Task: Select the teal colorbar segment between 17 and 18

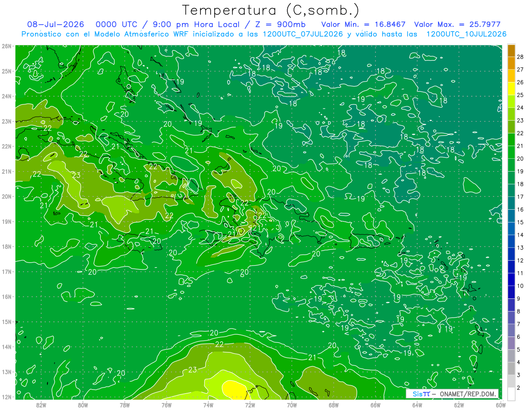Action: (511, 191)
